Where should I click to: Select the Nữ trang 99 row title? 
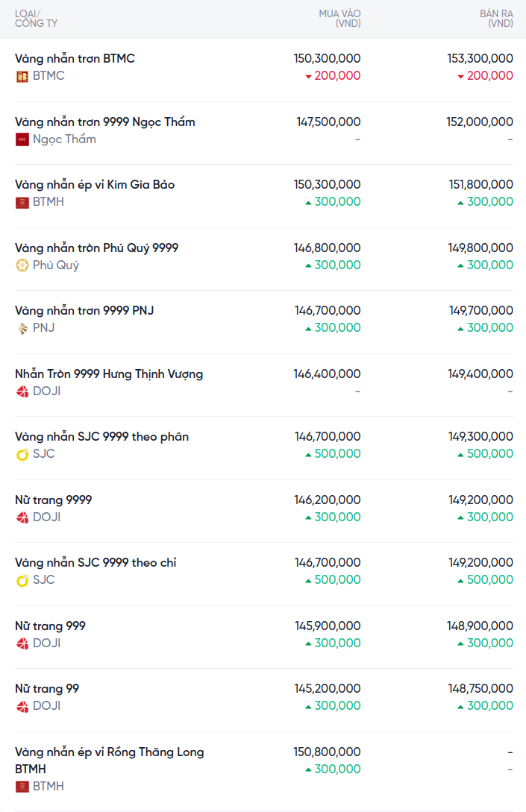pyautogui.click(x=47, y=688)
